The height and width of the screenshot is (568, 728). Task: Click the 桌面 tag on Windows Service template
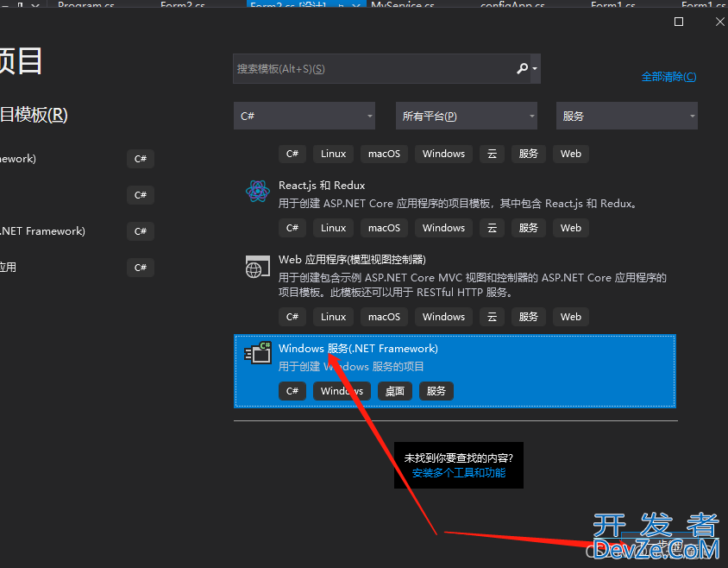tap(395, 391)
